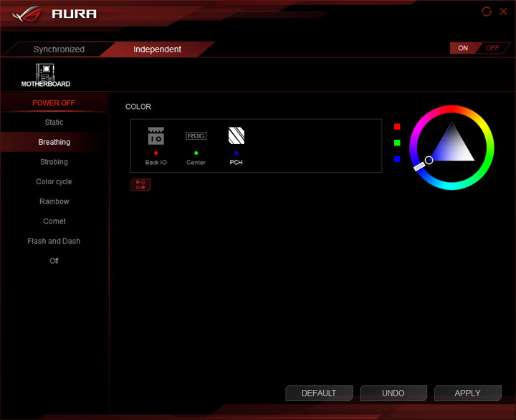Viewport: 516px width, 420px height.
Task: Click the APPLY button
Action: (x=467, y=393)
